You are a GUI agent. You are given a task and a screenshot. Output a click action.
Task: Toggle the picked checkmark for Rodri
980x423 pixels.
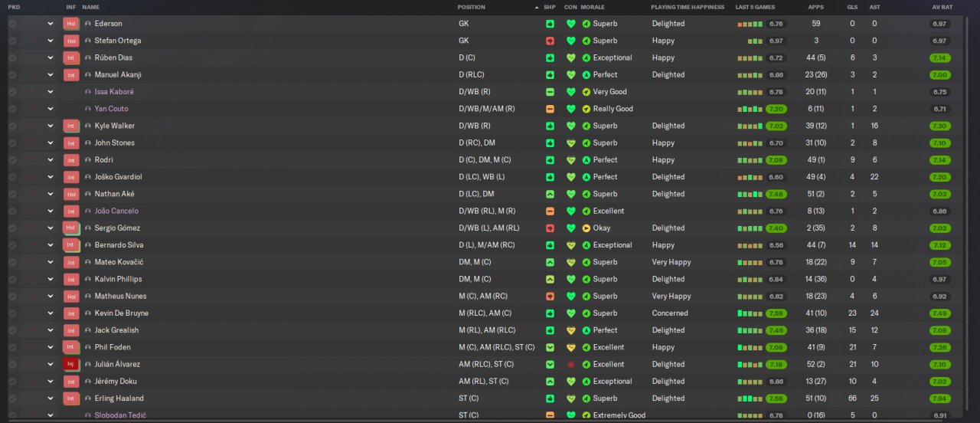coord(12,160)
